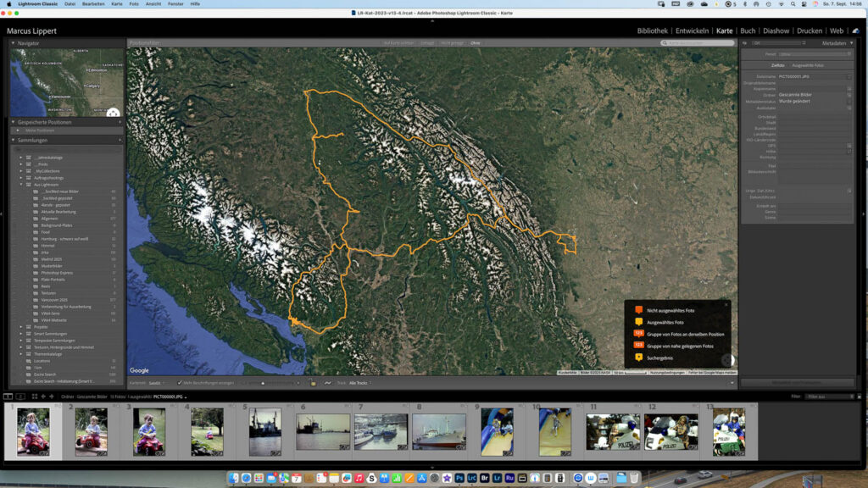Click the second window display icon
Screen dimensions: 868x488
[20, 396]
